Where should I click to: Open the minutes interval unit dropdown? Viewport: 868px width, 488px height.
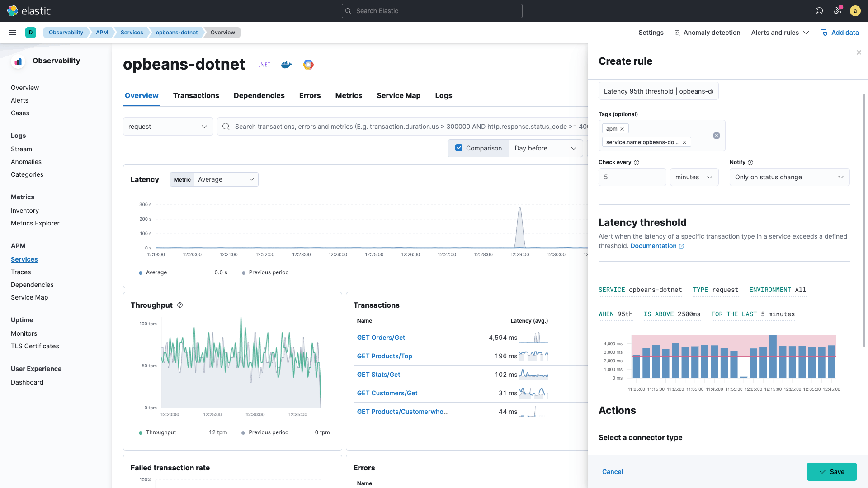click(694, 177)
